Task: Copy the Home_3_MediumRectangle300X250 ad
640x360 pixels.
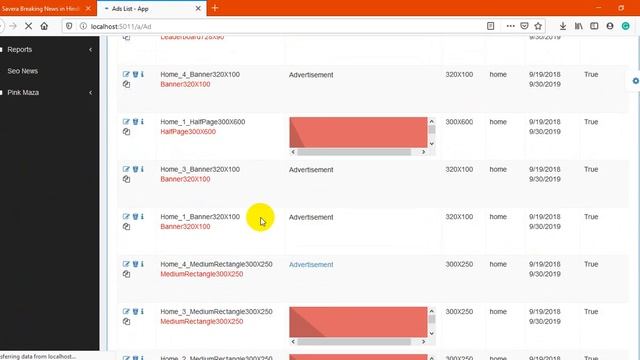Action: 127,322
